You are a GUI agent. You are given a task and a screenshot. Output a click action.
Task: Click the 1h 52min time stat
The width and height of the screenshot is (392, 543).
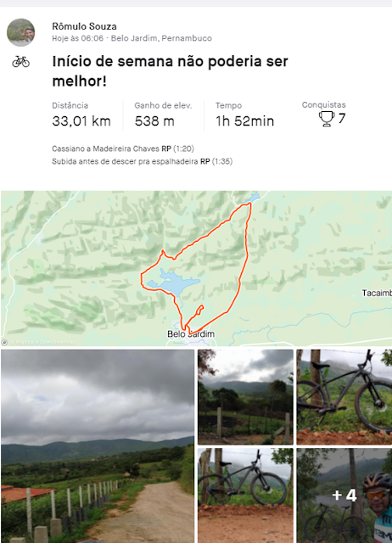click(x=245, y=121)
